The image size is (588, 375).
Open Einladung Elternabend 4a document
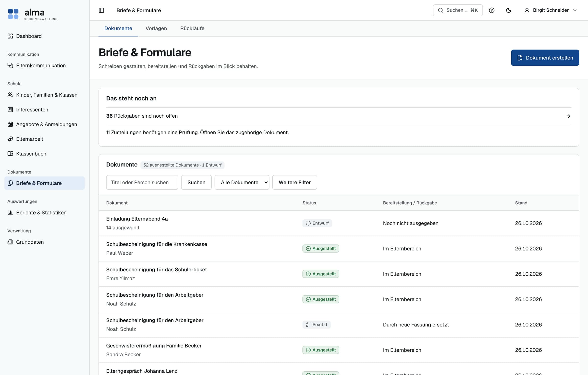click(x=137, y=219)
